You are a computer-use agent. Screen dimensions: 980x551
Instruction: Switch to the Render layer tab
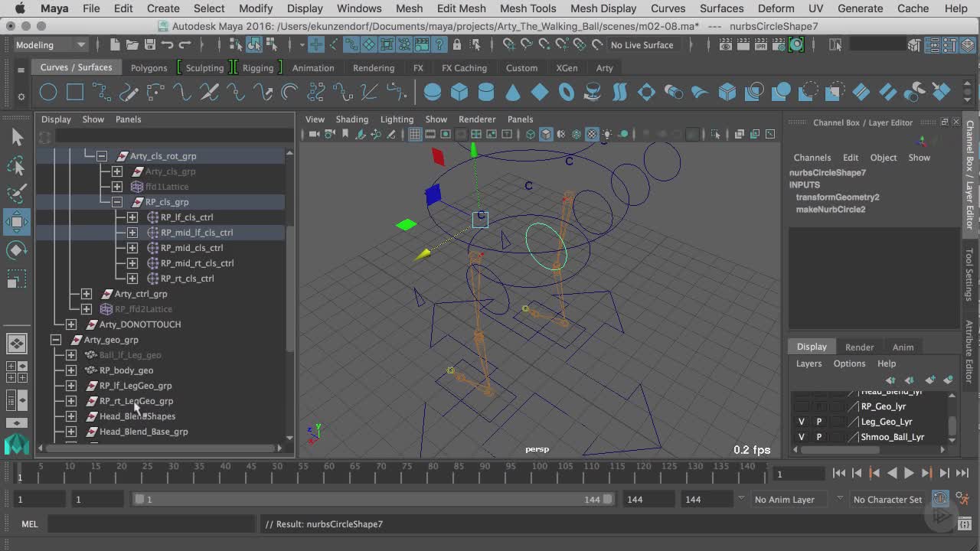pyautogui.click(x=859, y=347)
